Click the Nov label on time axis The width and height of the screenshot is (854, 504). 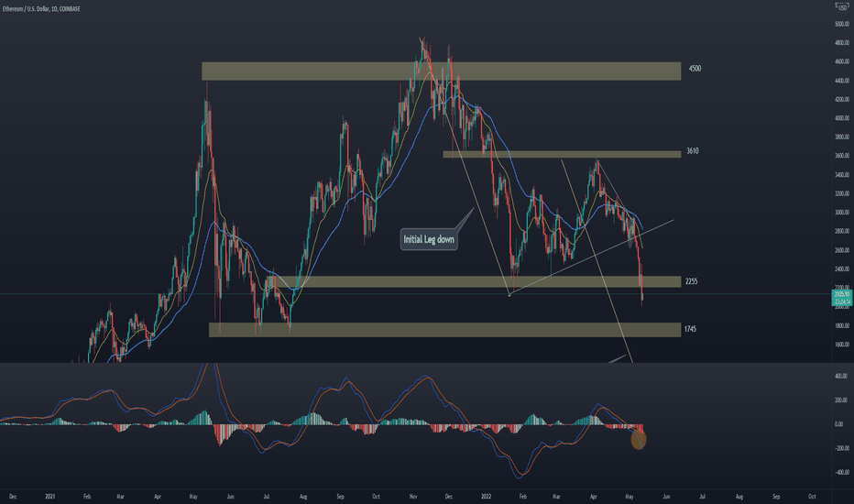[413, 497]
